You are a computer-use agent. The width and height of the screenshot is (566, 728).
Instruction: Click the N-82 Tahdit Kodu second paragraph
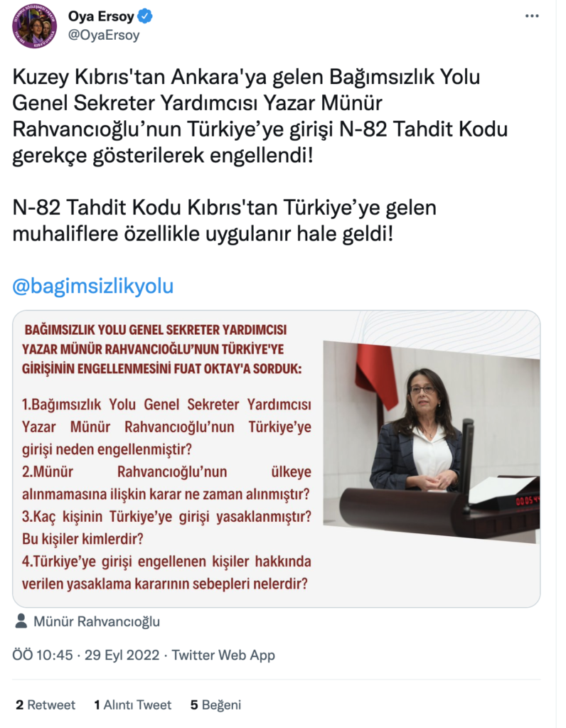coord(224,220)
